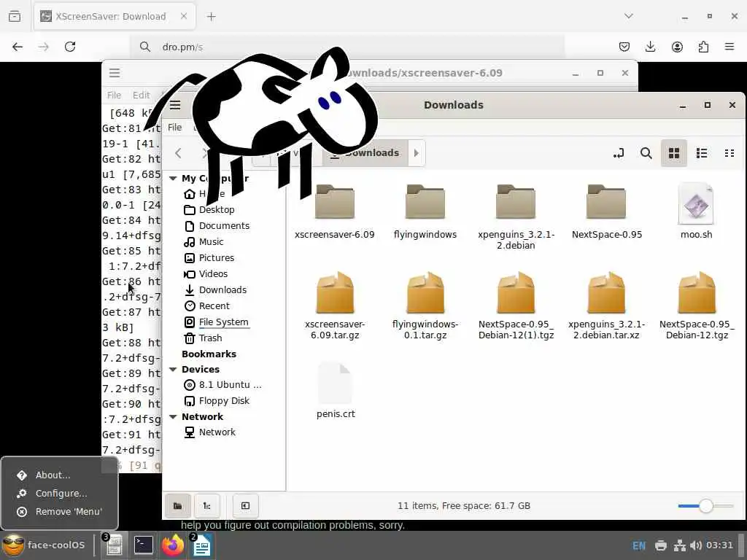Click the Firefox address bar
Screen dimensions: 747x560
[348, 47]
